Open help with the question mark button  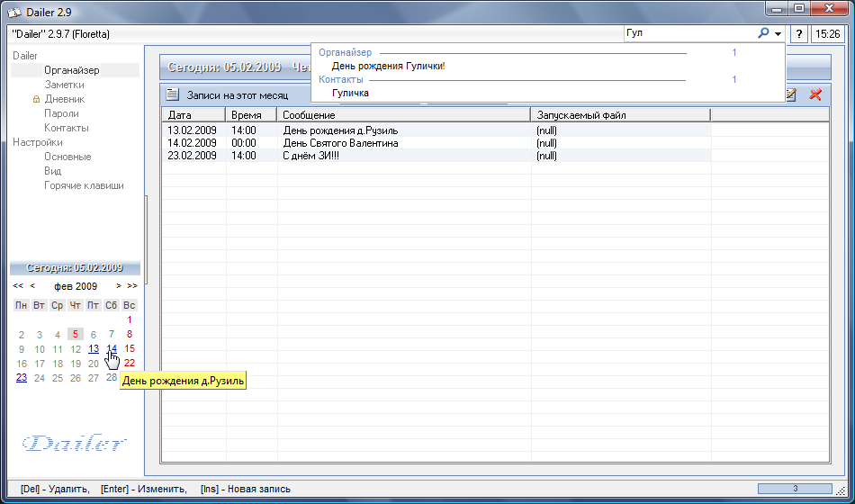pyautogui.click(x=799, y=34)
